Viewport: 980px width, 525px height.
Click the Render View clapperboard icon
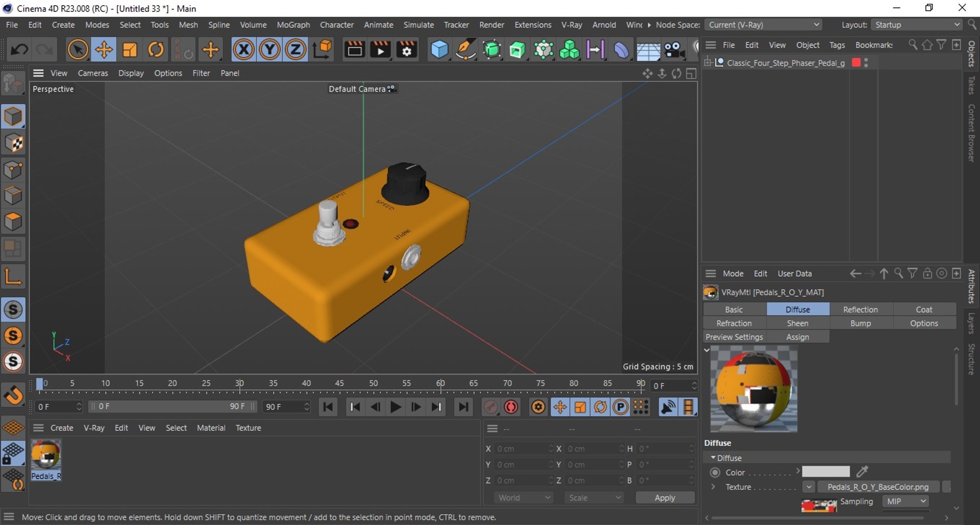click(354, 50)
